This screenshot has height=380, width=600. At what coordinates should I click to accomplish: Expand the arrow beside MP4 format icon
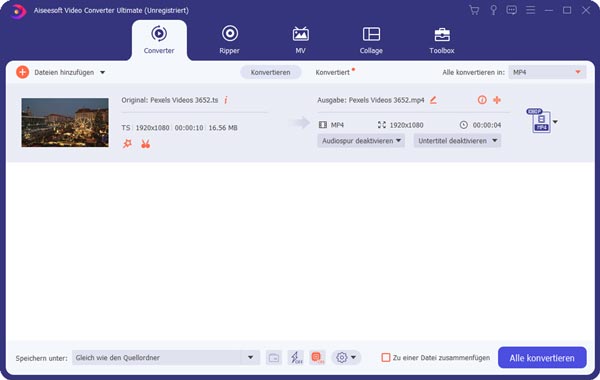pos(555,122)
